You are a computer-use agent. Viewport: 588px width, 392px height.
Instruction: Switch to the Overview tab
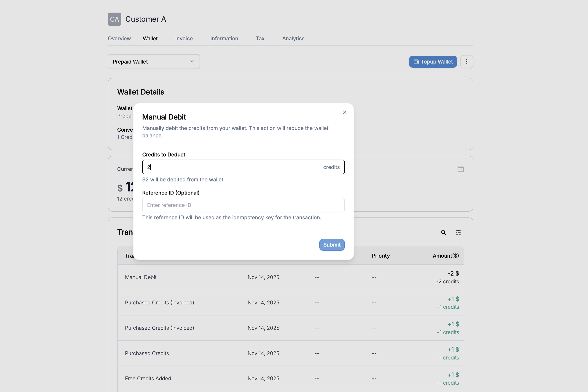(x=119, y=39)
